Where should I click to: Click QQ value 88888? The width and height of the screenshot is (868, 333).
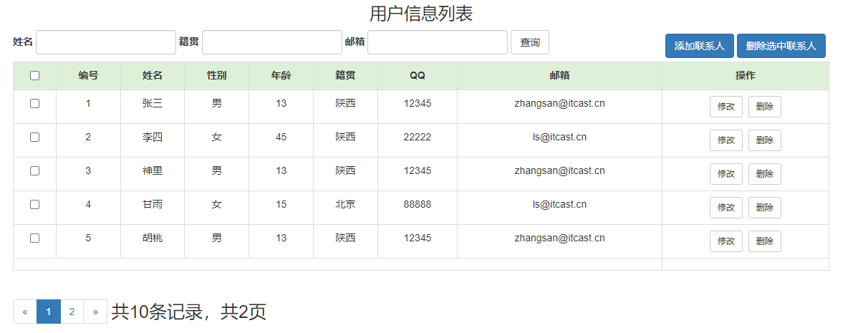[x=418, y=204]
